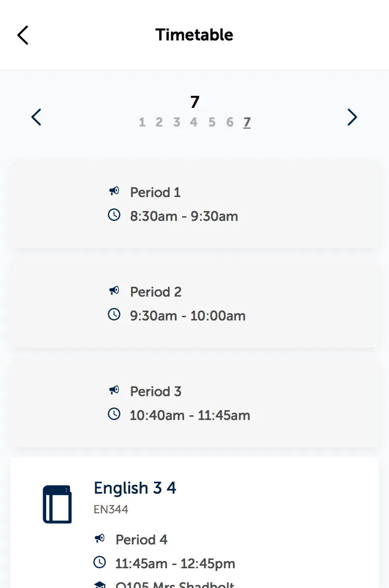Screen dimensions: 389x588
Task: Select the underlined day 7 tab
Action: coord(247,122)
